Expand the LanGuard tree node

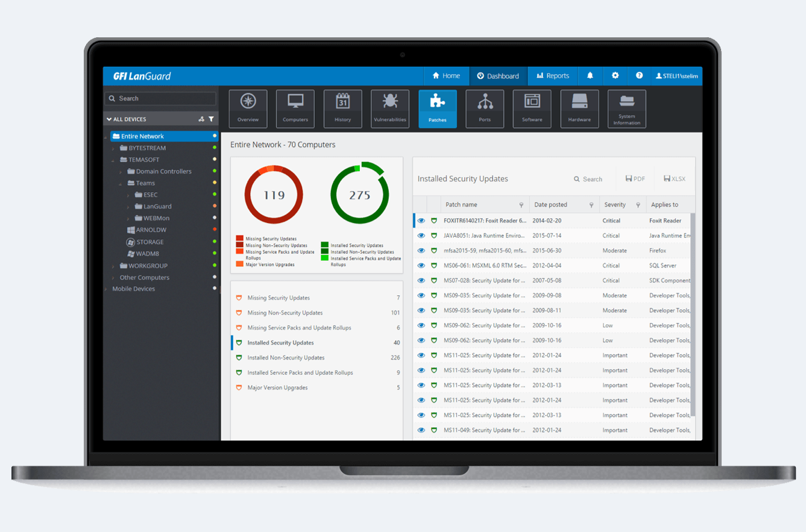128,207
